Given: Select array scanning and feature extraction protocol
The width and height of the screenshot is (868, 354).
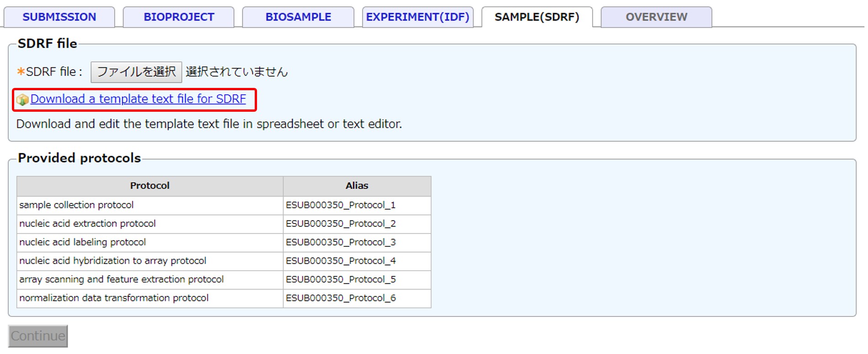Looking at the screenshot, I should pos(121,279).
